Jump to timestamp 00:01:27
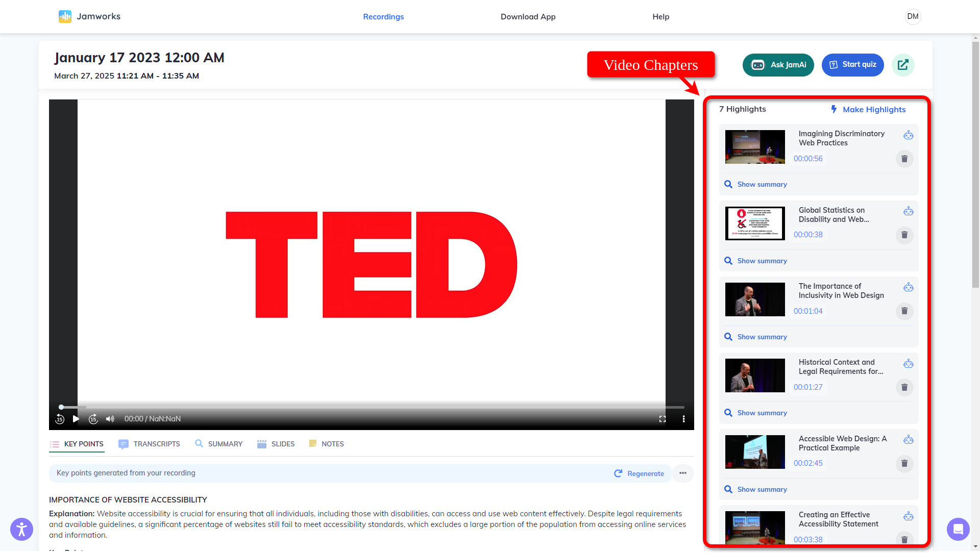This screenshot has height=553, width=980. click(808, 387)
